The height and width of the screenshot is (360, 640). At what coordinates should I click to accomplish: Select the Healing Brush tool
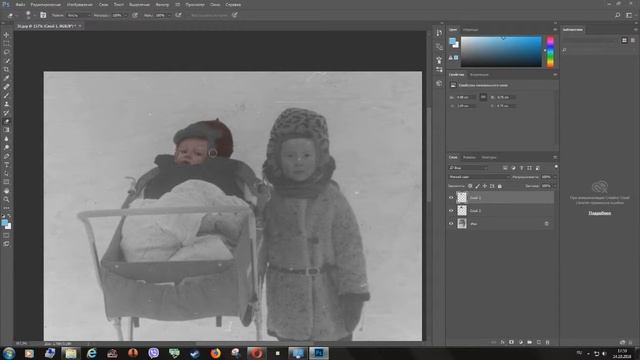point(6,87)
